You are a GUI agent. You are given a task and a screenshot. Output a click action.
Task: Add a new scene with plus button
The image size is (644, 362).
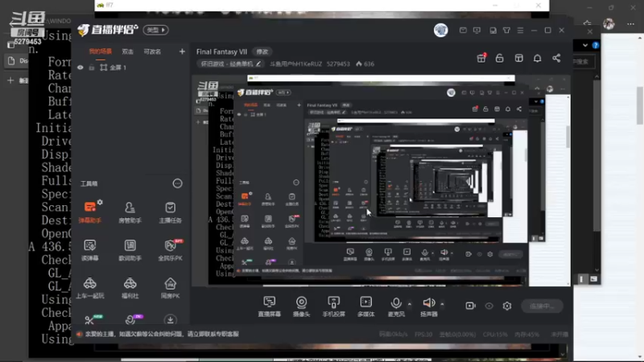182,51
